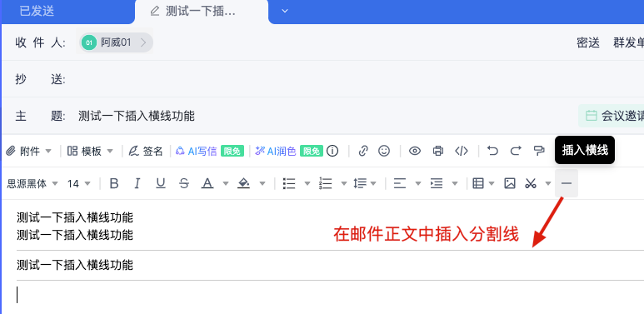The image size is (644, 314).
Task: Open numbered list style dropdown arrow
Action: pyautogui.click(x=344, y=183)
